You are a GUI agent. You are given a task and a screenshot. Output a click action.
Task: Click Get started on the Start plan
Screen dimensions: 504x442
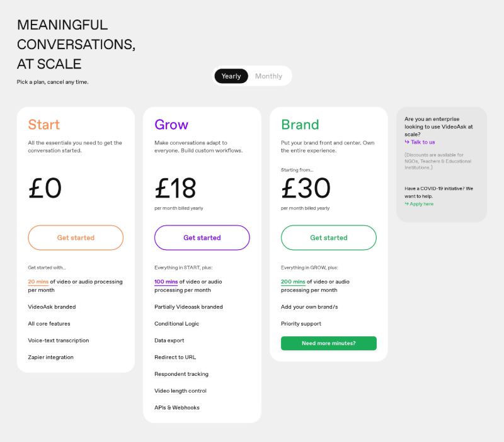pyautogui.click(x=76, y=238)
